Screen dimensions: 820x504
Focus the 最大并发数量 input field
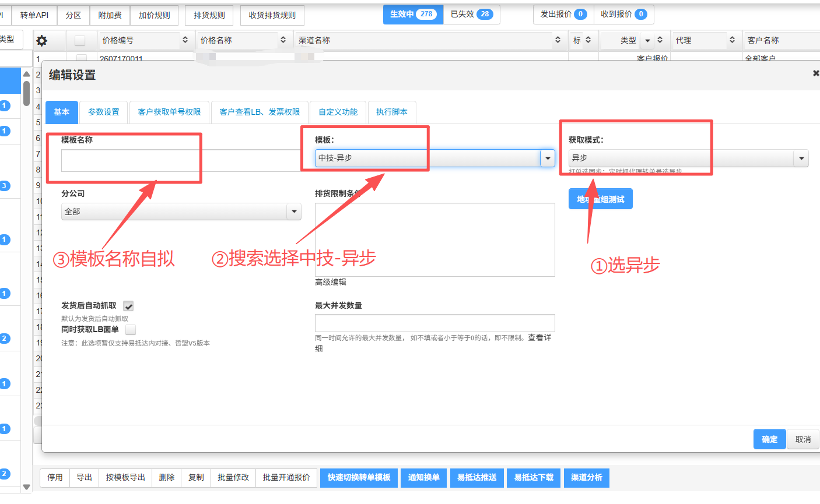[435, 323]
